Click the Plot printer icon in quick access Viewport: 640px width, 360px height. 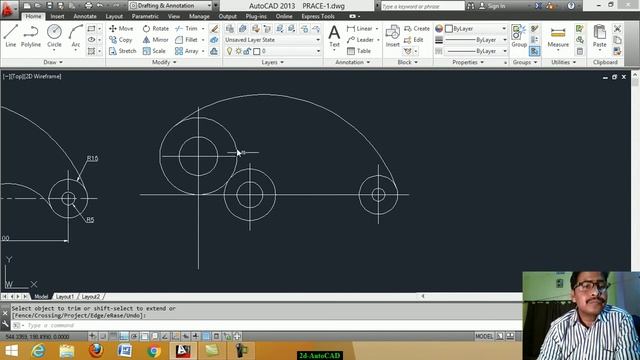click(x=88, y=6)
